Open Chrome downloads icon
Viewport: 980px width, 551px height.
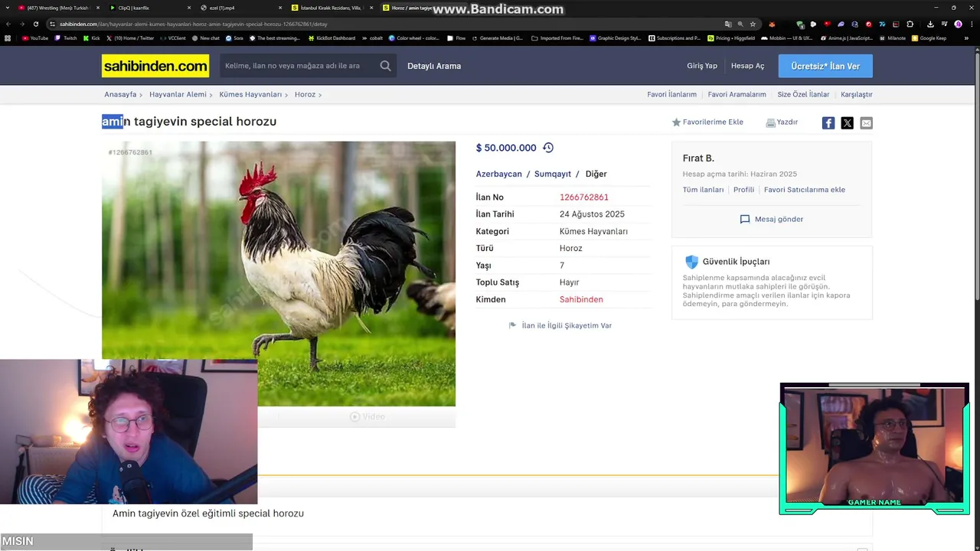point(930,24)
